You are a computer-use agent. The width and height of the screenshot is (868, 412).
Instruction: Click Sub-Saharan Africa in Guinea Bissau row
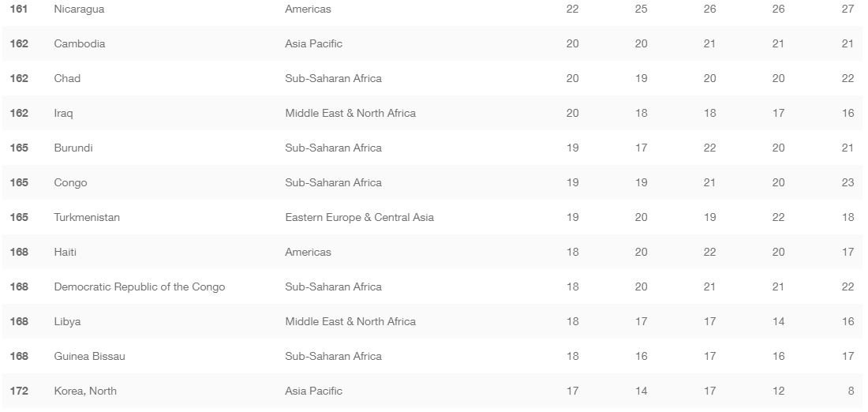[333, 357]
